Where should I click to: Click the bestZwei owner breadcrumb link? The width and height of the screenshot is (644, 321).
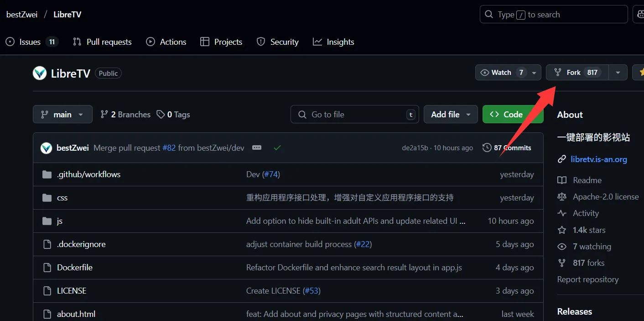[x=22, y=15]
